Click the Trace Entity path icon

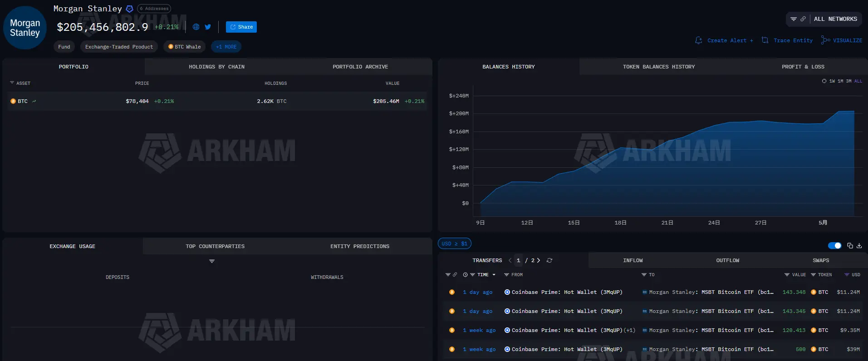[x=765, y=40]
